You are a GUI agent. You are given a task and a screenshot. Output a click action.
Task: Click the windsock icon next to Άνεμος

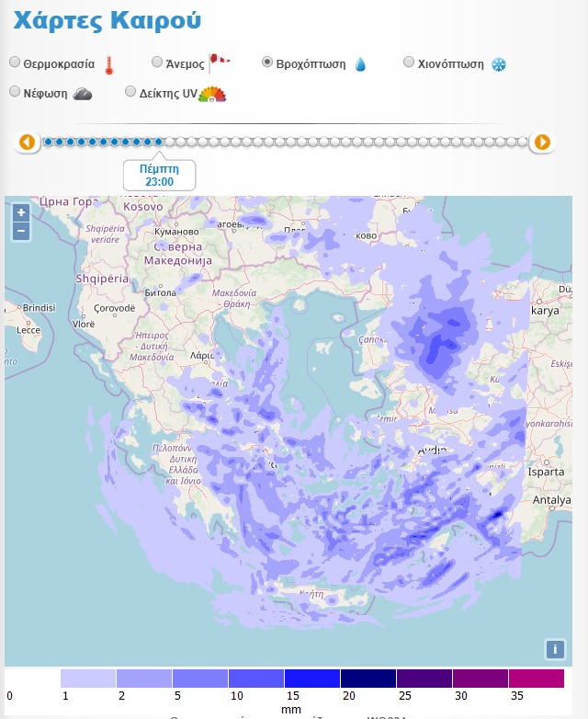[219, 63]
